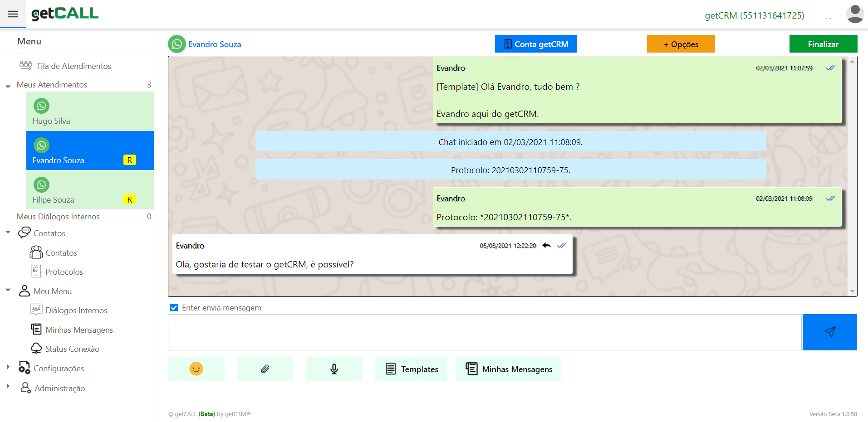Reply using arrow on incoming message
Viewport: 868px width, 422px height.
coord(547,245)
